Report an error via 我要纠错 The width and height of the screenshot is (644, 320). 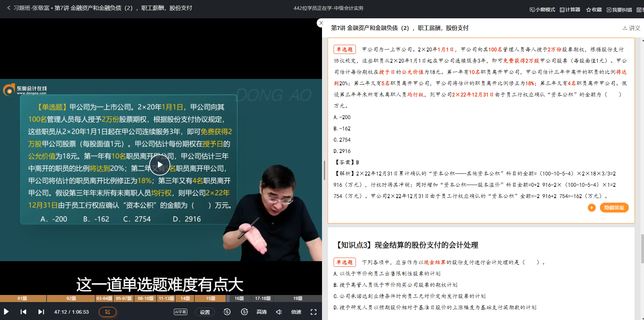tap(619, 10)
